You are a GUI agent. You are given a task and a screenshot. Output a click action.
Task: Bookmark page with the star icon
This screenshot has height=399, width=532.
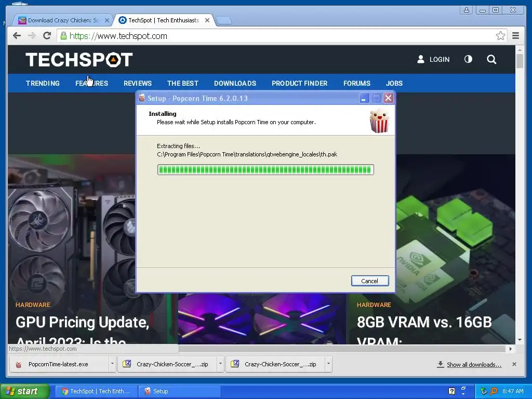click(x=500, y=36)
